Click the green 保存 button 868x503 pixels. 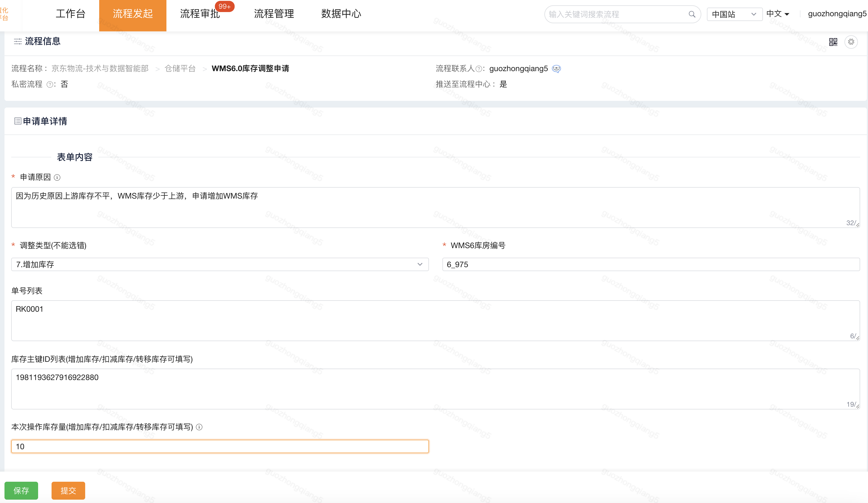pyautogui.click(x=21, y=490)
